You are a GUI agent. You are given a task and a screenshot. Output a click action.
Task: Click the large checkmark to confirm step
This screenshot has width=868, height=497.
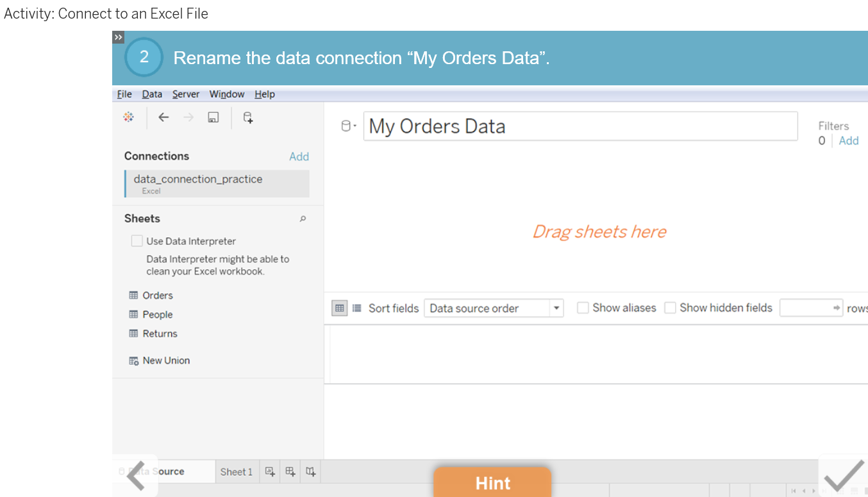844,476
